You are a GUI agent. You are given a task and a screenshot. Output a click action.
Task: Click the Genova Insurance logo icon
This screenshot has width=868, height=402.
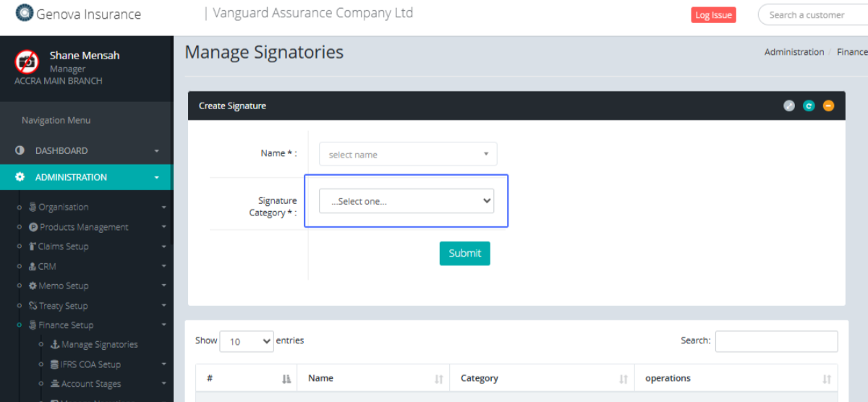[x=25, y=13]
